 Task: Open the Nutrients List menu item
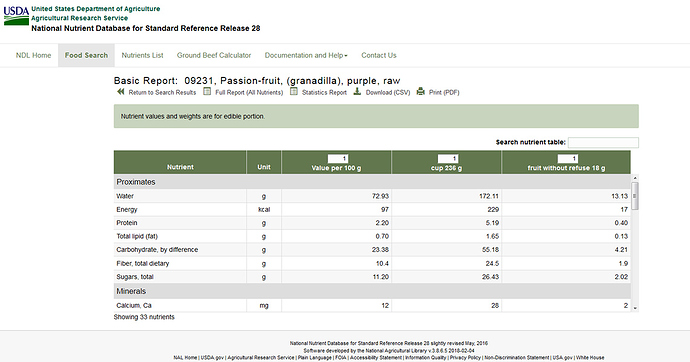pos(142,55)
